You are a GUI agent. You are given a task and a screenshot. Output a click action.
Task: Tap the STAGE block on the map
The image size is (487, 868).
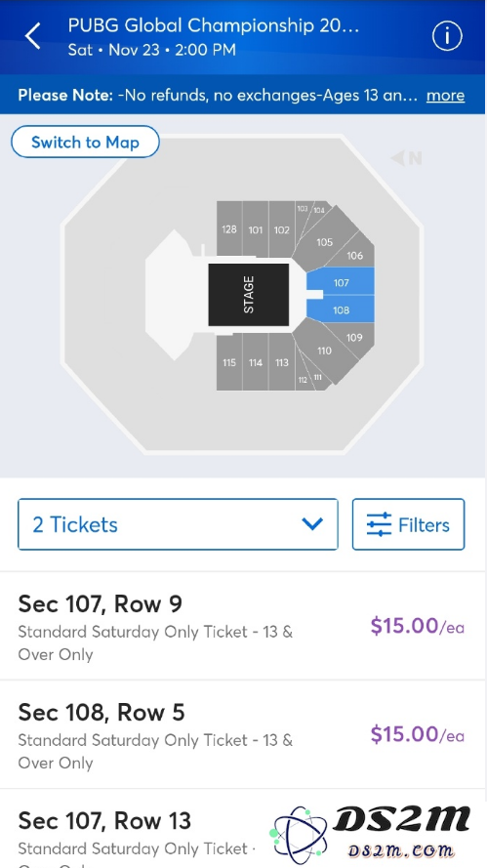(249, 295)
